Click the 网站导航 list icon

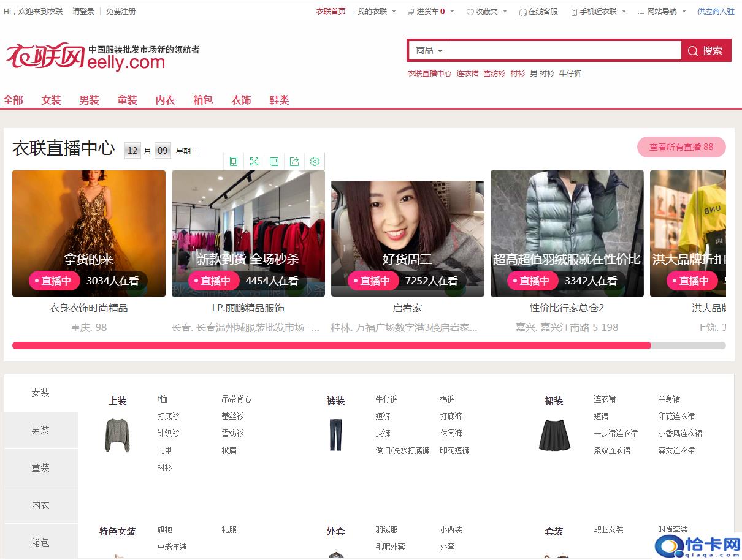(641, 11)
